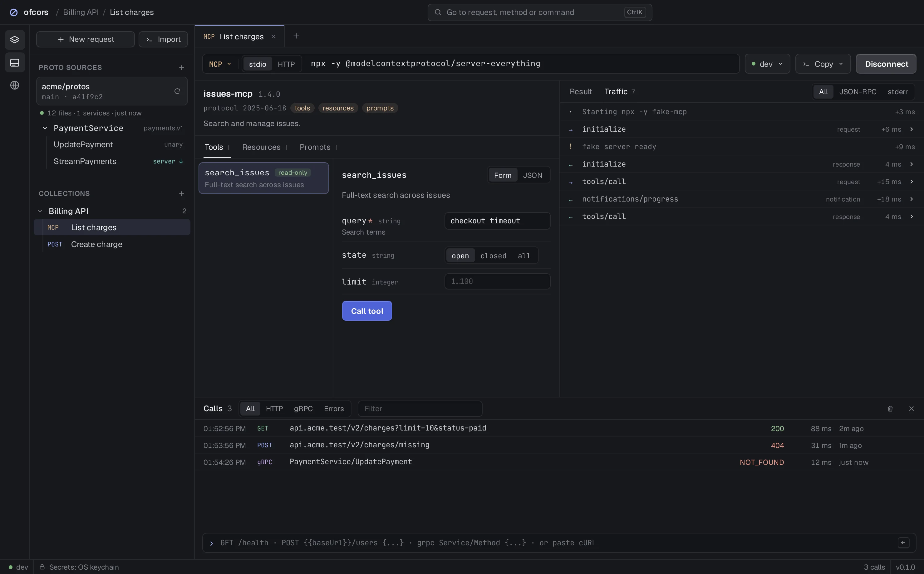This screenshot has height=574, width=924.
Task: Focus the limit integer field
Action: pyautogui.click(x=497, y=281)
